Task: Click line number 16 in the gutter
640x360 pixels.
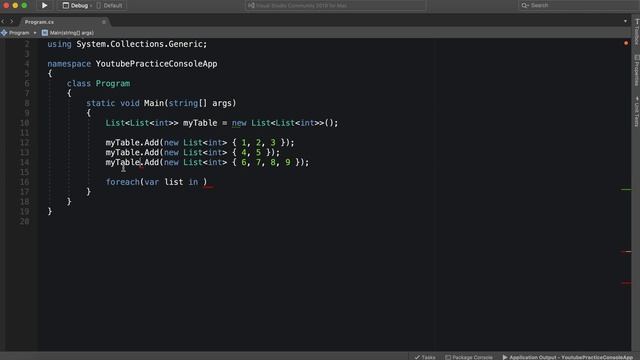Action: [24, 182]
